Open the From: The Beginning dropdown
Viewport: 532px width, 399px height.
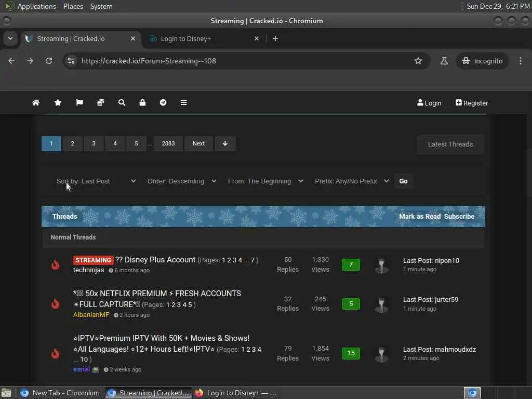tap(265, 181)
